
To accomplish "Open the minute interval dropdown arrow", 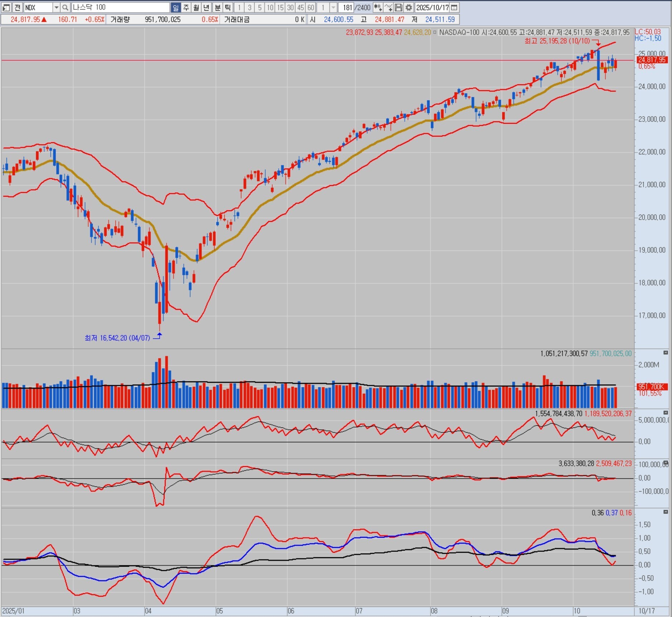I will (333, 8).
